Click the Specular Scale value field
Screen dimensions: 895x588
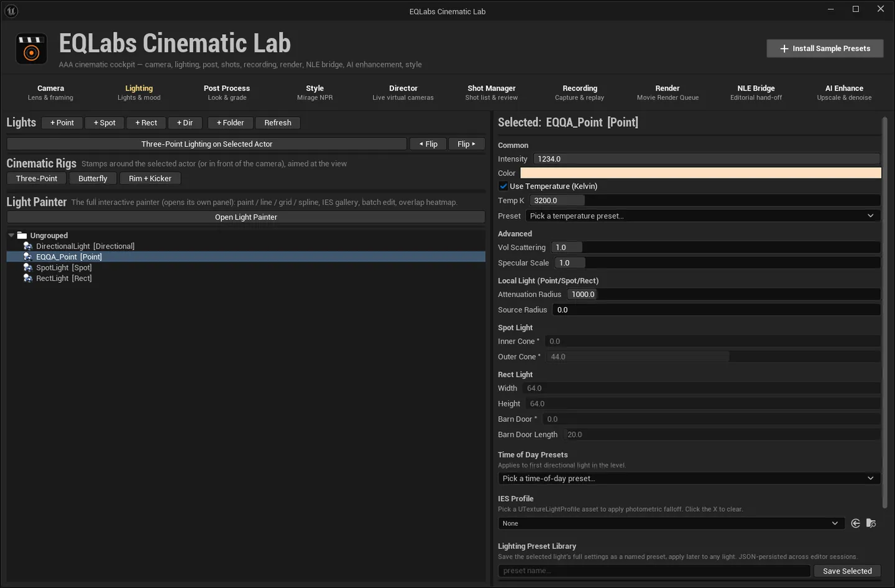(717, 262)
